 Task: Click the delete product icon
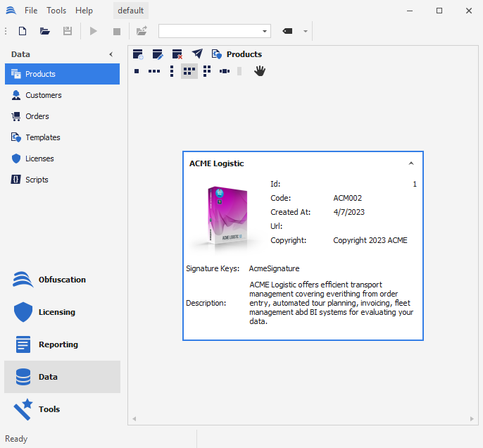click(x=177, y=54)
